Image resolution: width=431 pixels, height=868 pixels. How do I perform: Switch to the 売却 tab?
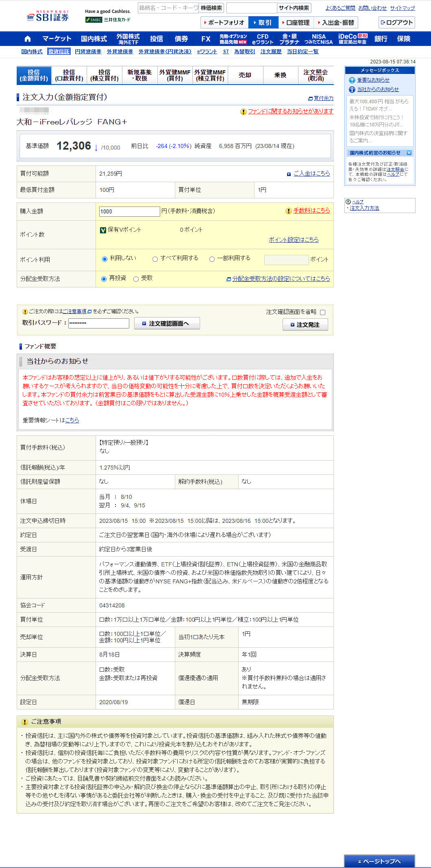point(245,75)
